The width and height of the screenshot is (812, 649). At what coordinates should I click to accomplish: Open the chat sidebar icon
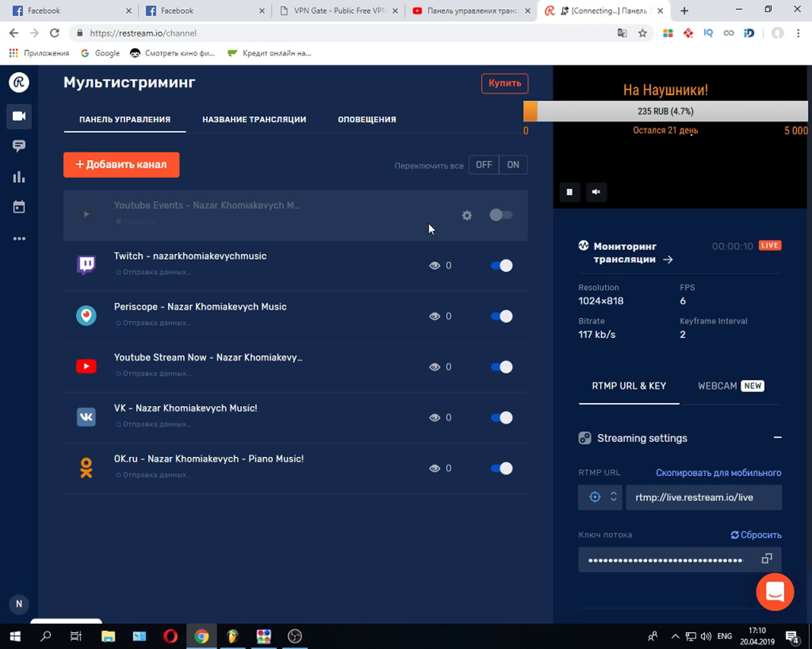coord(19,146)
